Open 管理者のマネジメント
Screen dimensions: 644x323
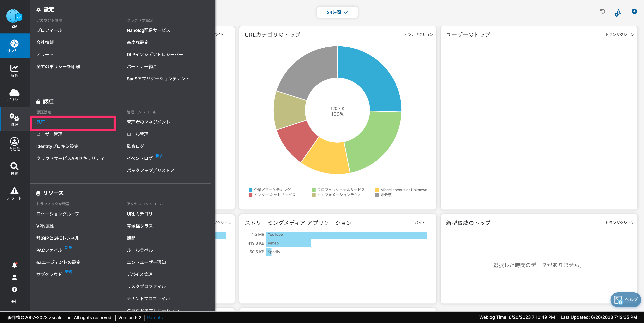pos(148,122)
